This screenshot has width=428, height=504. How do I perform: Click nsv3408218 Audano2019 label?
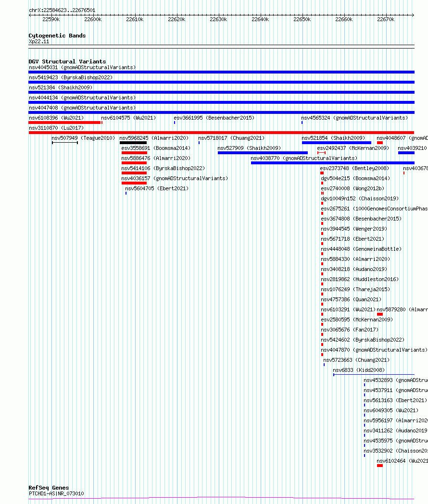pos(354,269)
